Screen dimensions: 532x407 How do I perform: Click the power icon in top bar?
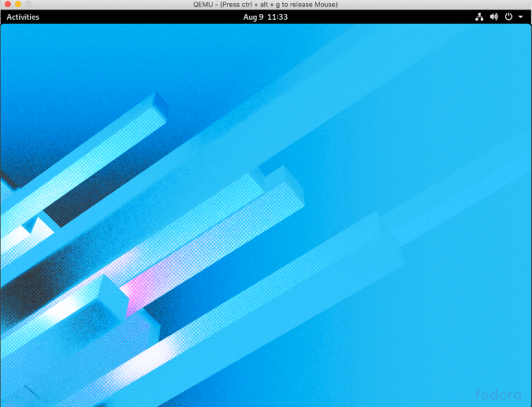pos(508,17)
